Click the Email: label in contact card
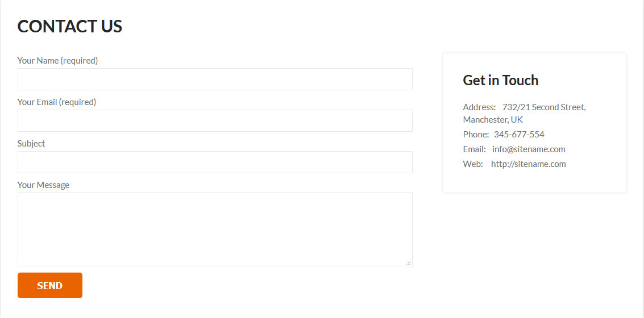The width and height of the screenshot is (644, 318). [x=475, y=149]
